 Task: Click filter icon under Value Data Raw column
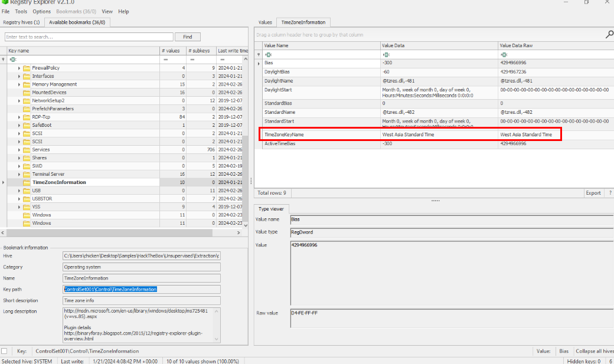pyautogui.click(x=504, y=54)
